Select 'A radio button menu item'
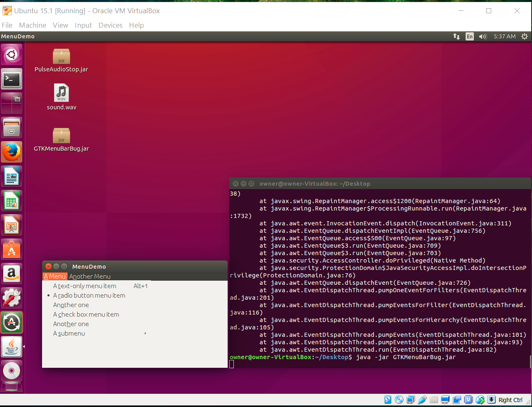532x407 pixels. point(89,296)
